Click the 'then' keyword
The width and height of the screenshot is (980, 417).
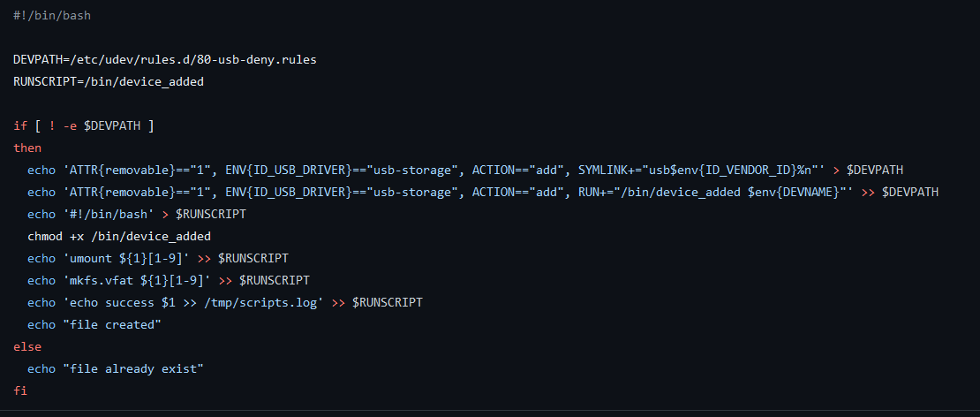pos(27,148)
